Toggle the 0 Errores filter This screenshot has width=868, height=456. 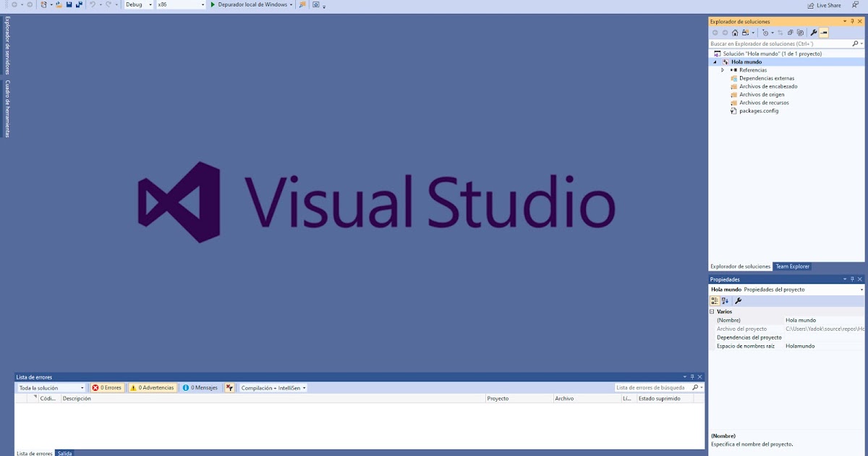click(x=107, y=387)
